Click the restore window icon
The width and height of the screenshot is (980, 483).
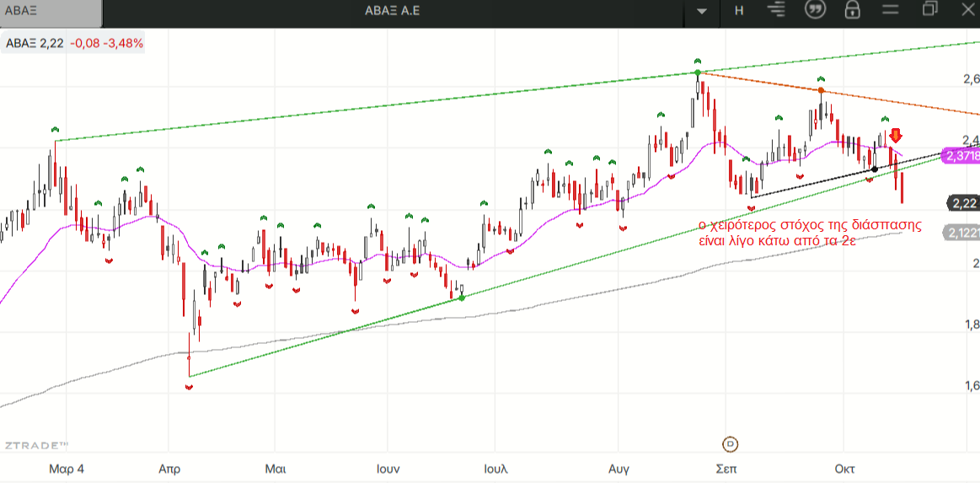(930, 9)
